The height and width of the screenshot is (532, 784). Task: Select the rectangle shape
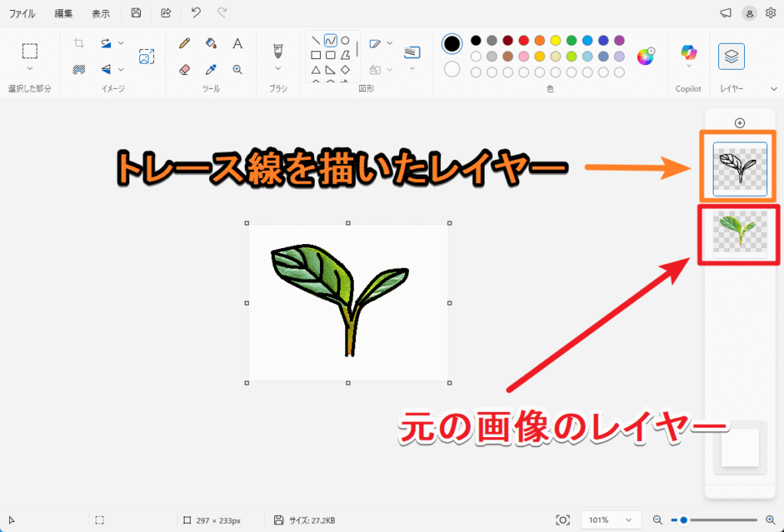point(316,55)
